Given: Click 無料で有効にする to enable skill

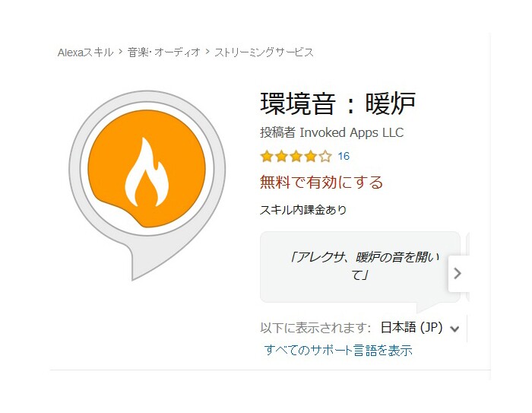Looking at the screenshot, I should (x=321, y=183).
